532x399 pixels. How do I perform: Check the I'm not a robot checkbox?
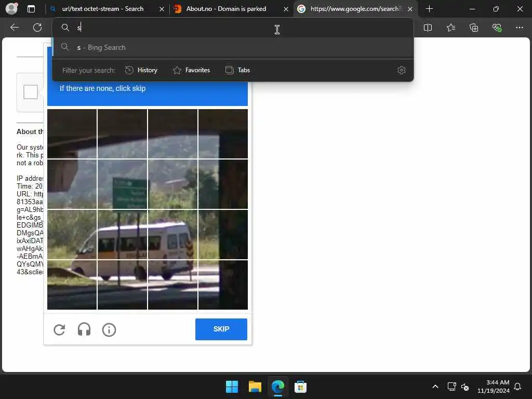(x=31, y=92)
